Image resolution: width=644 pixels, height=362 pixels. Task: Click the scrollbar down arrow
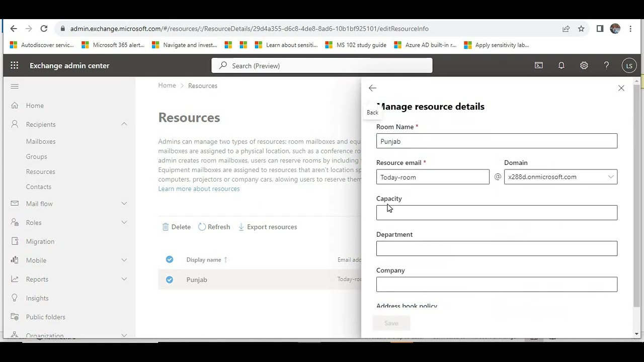coord(637,334)
